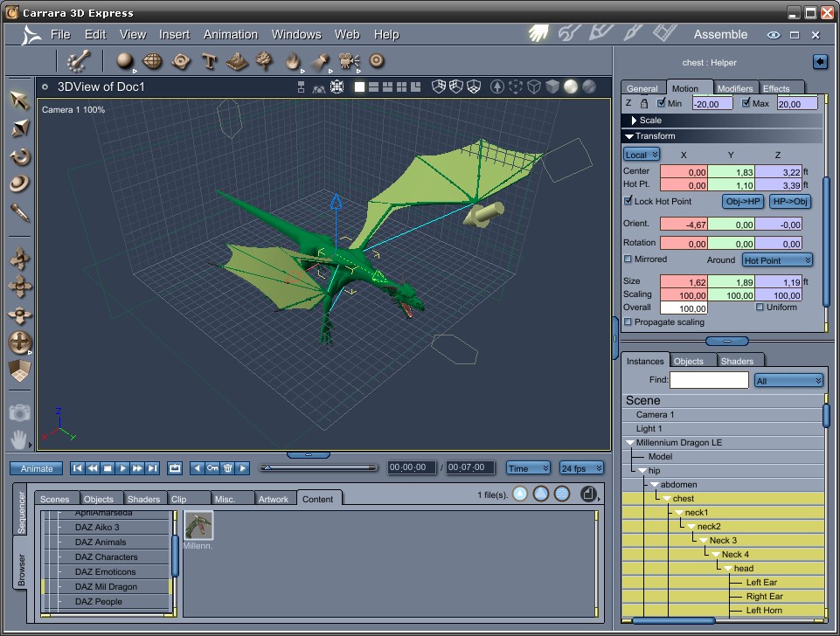Click the fire effect icon in the toolbar
The image size is (840, 636).
pyautogui.click(x=293, y=61)
